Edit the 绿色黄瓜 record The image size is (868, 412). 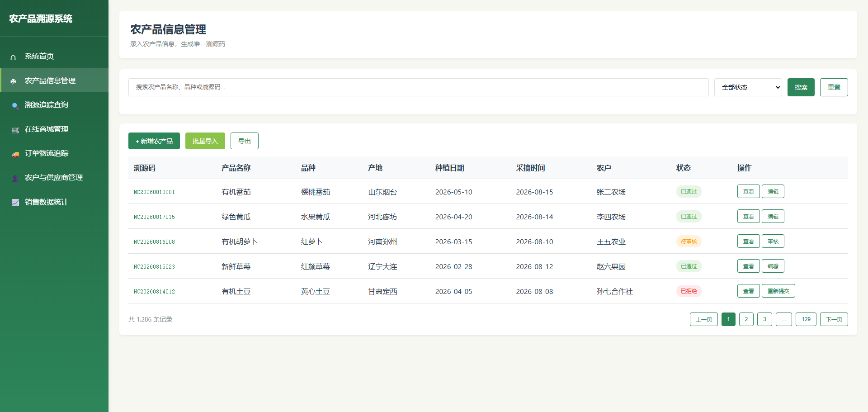click(x=773, y=216)
